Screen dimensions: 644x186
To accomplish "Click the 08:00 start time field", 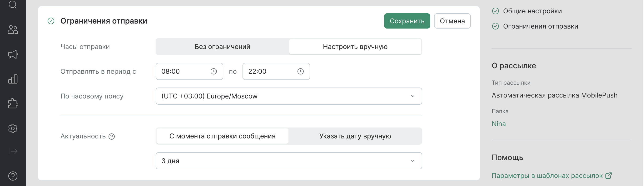I will (189, 72).
